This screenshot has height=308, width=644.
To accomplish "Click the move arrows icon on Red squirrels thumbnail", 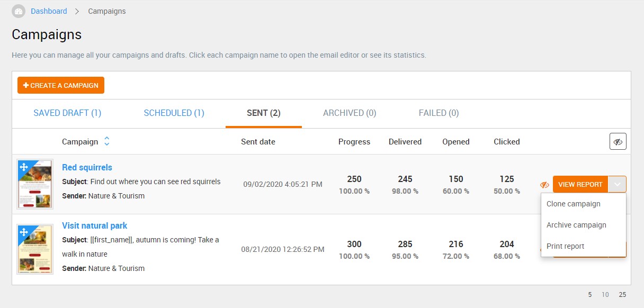I will 23,167.
